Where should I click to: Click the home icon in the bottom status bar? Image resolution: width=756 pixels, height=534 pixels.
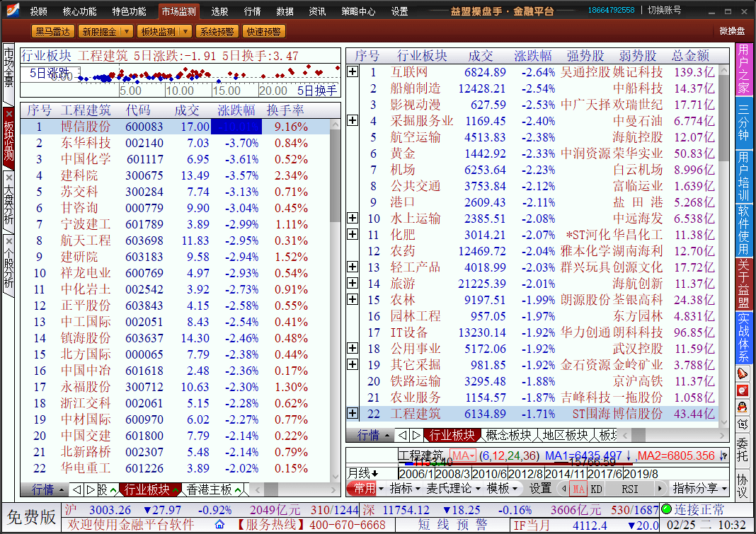tap(219, 524)
